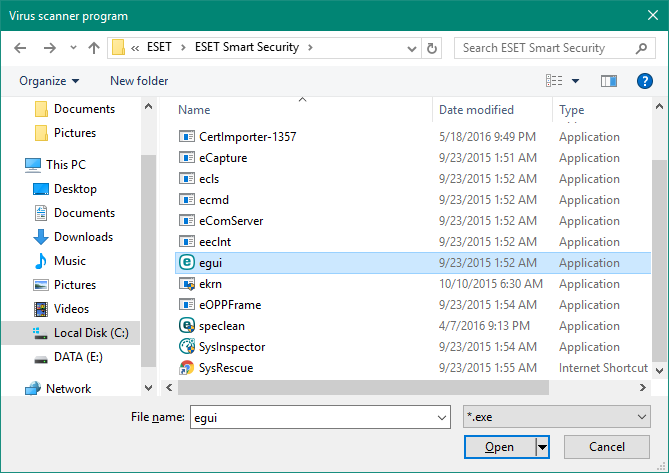This screenshot has width=669, height=473.
Task: Click the egui application icon
Action: click(x=187, y=263)
